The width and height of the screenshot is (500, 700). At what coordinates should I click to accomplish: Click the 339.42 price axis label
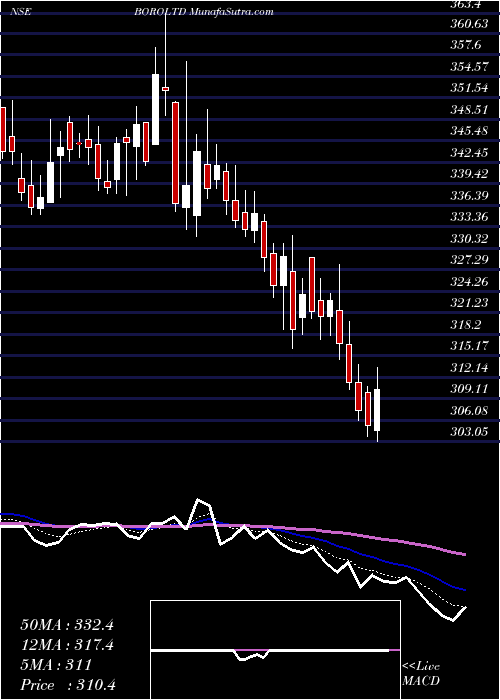tap(469, 174)
